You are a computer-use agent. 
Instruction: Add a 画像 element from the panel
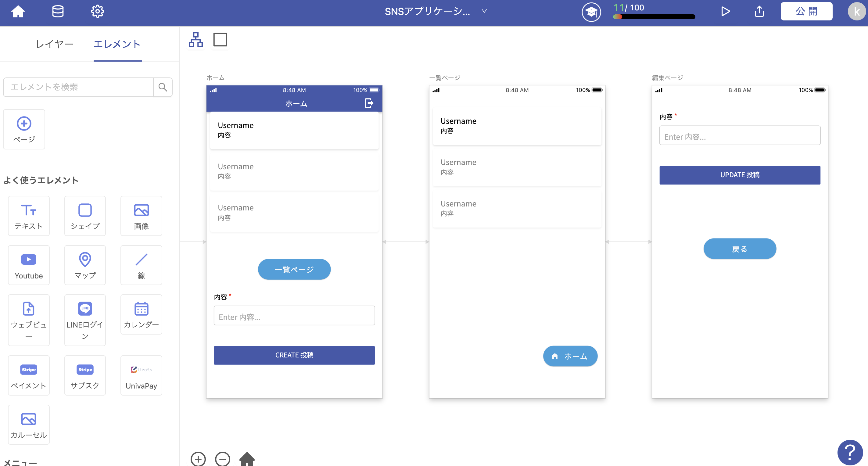click(x=141, y=216)
